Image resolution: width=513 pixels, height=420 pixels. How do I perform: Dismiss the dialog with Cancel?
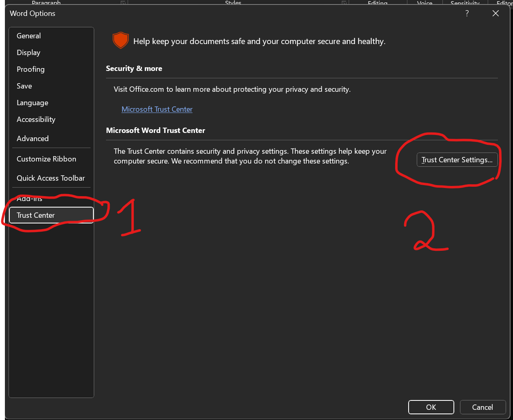click(483, 407)
